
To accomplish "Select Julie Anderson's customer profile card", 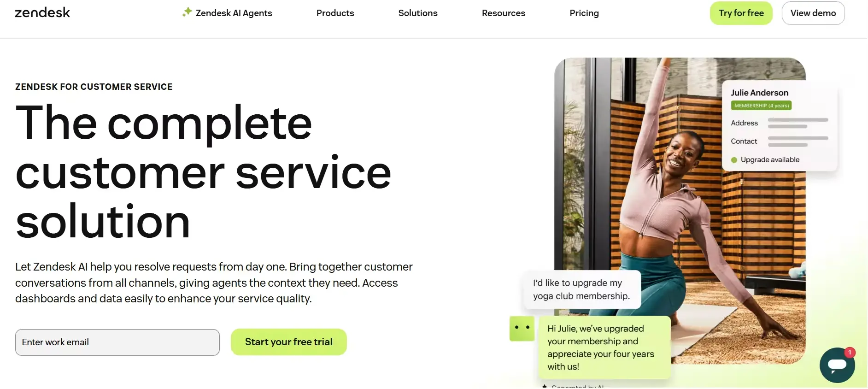I will pos(780,124).
